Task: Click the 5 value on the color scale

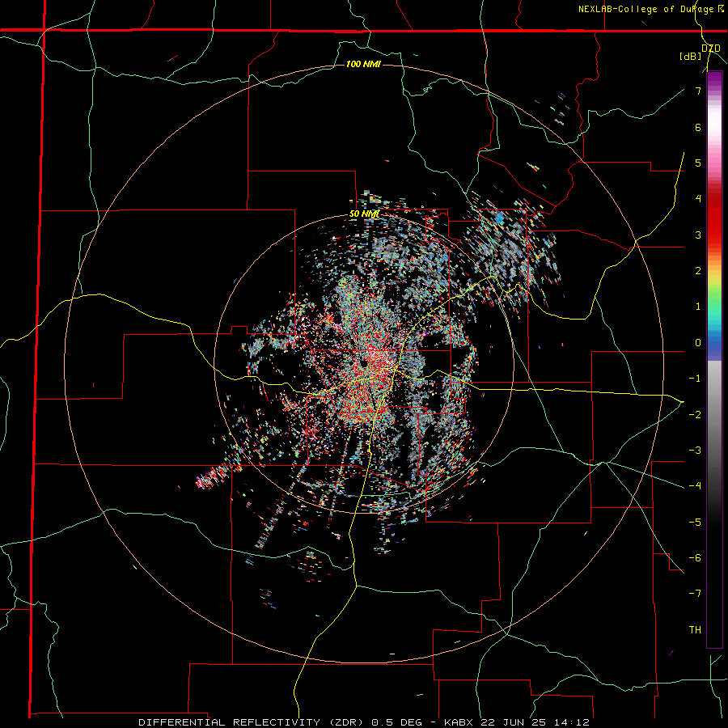Action: [x=698, y=163]
